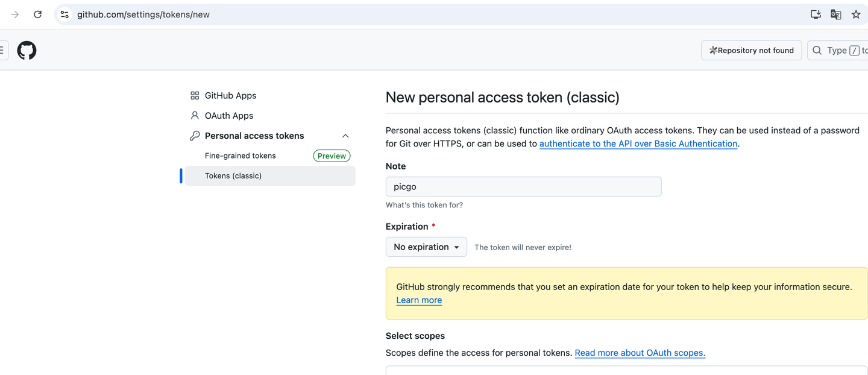
Task: Collapse the Personal access tokens section chevron
Action: click(x=345, y=136)
